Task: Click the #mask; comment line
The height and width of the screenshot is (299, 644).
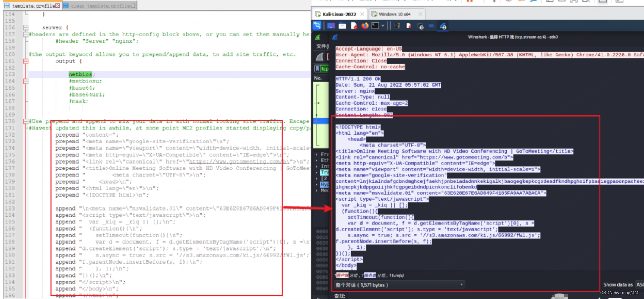Action: (79, 101)
